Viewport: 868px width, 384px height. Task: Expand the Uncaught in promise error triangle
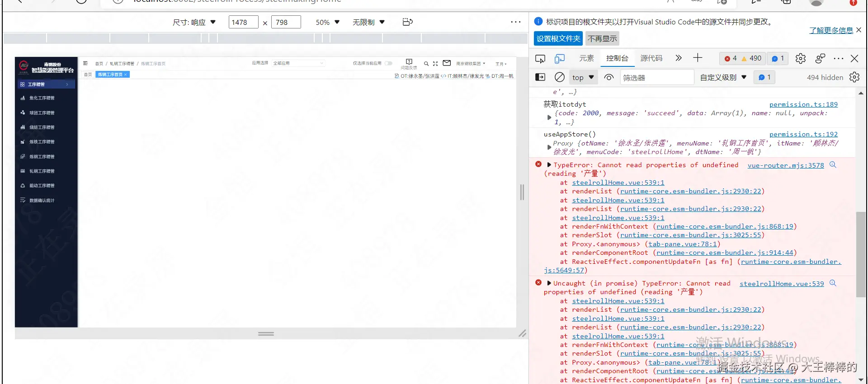pos(549,283)
